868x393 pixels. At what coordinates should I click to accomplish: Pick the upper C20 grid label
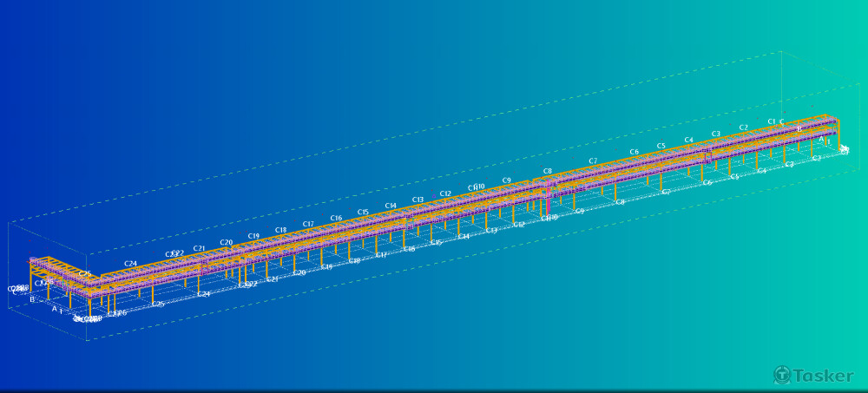[226, 243]
